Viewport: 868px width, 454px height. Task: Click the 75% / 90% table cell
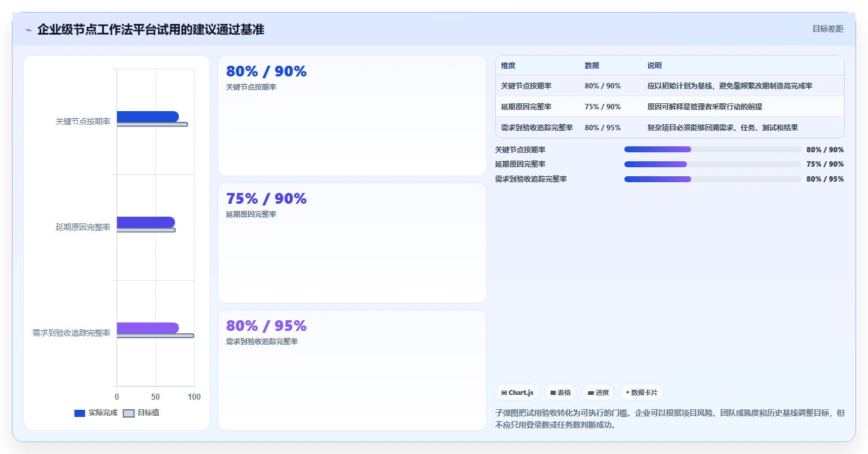[x=603, y=107]
